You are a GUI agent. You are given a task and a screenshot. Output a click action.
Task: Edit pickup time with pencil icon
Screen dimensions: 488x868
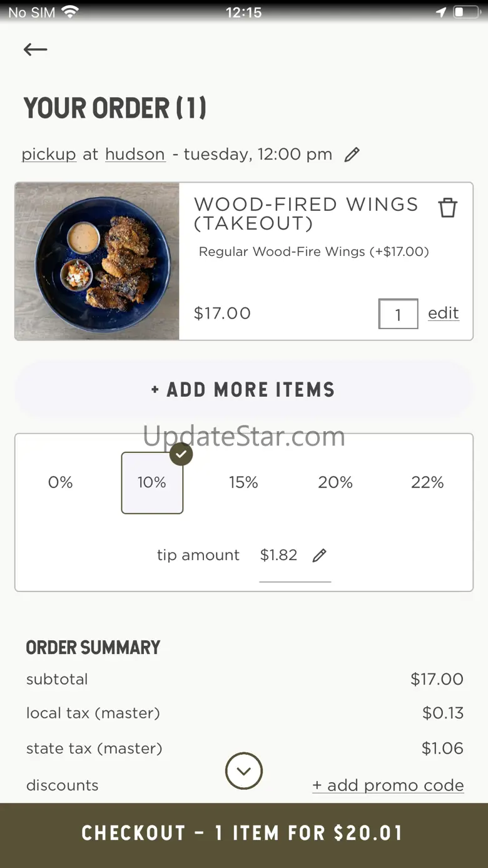tap(352, 155)
